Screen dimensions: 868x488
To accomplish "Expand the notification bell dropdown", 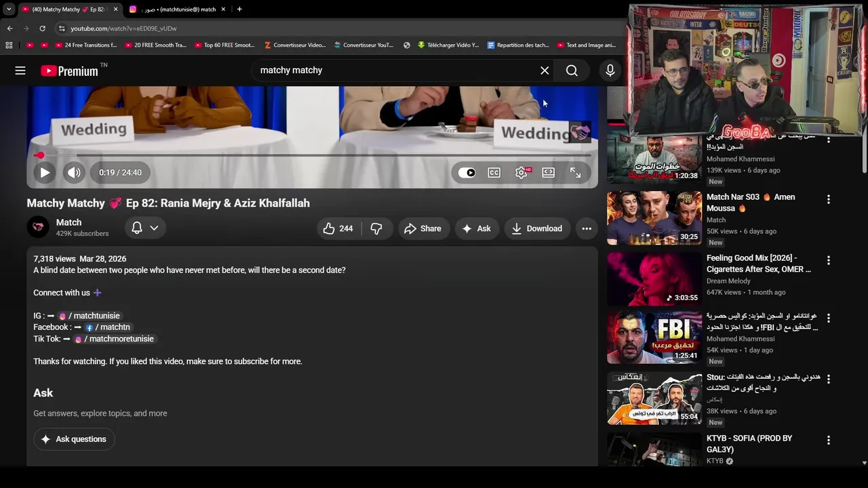I will tap(145, 228).
